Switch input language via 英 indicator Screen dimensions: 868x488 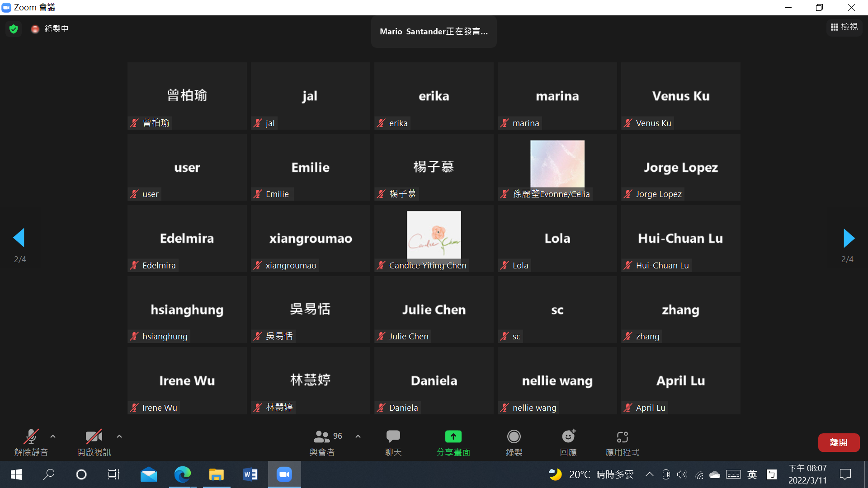(752, 474)
